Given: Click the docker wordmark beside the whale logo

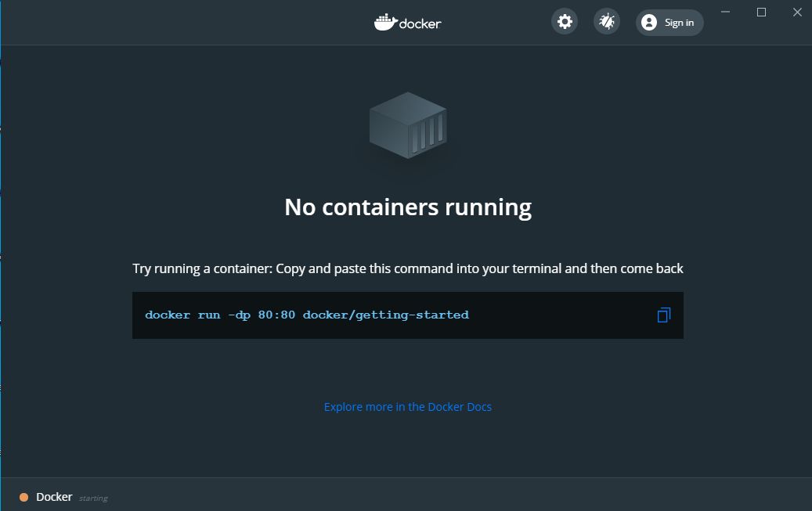Looking at the screenshot, I should [x=419, y=23].
